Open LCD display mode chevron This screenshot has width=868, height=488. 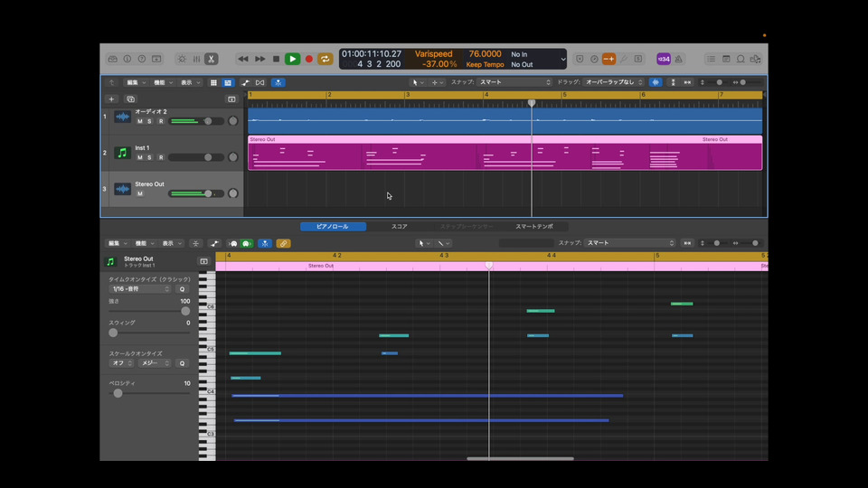(x=563, y=60)
